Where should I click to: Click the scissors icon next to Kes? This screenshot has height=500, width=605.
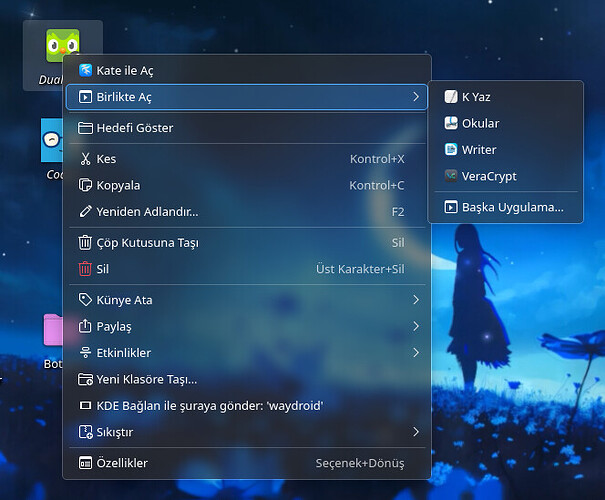[86, 159]
